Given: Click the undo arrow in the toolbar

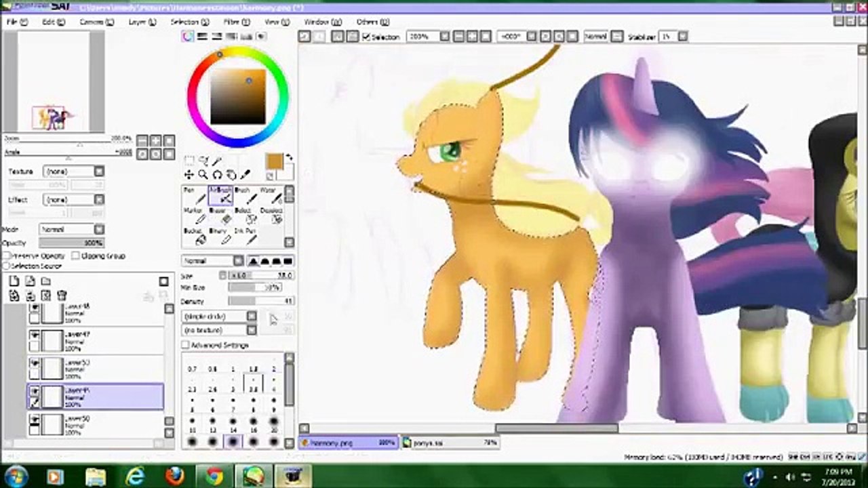Looking at the screenshot, I should click(305, 37).
